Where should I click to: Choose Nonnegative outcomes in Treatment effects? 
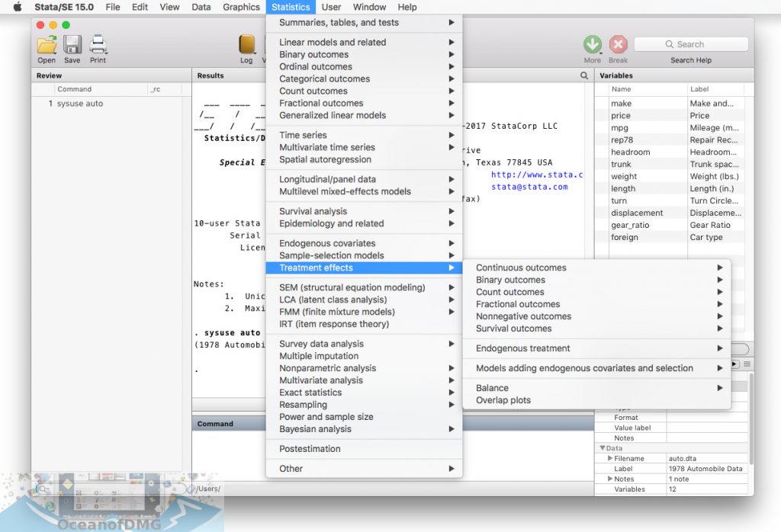point(596,316)
